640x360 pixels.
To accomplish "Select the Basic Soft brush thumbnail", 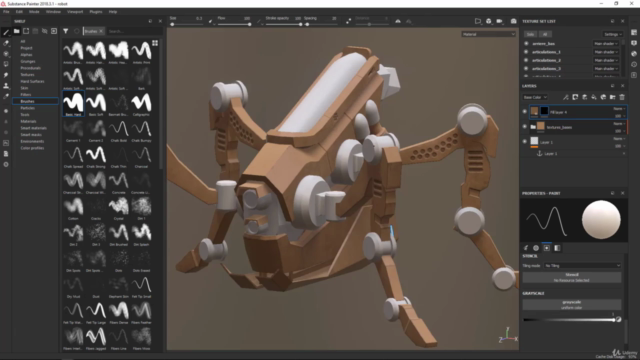I will pos(96,104).
